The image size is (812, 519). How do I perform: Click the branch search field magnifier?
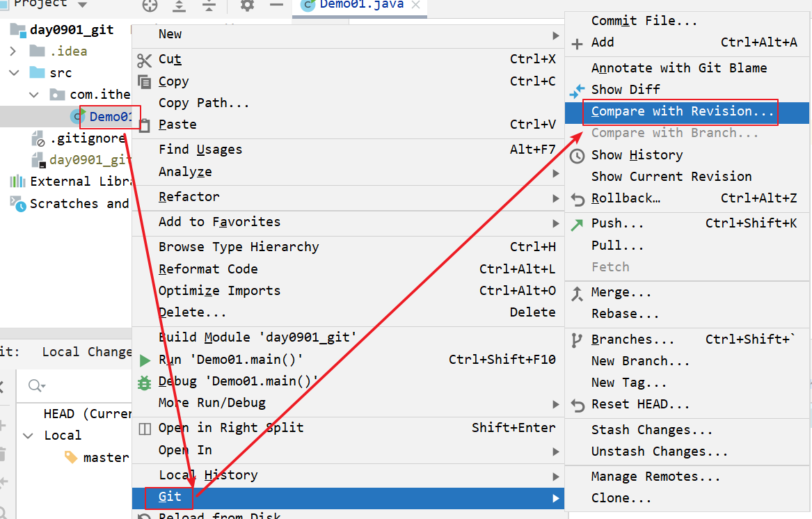point(35,385)
